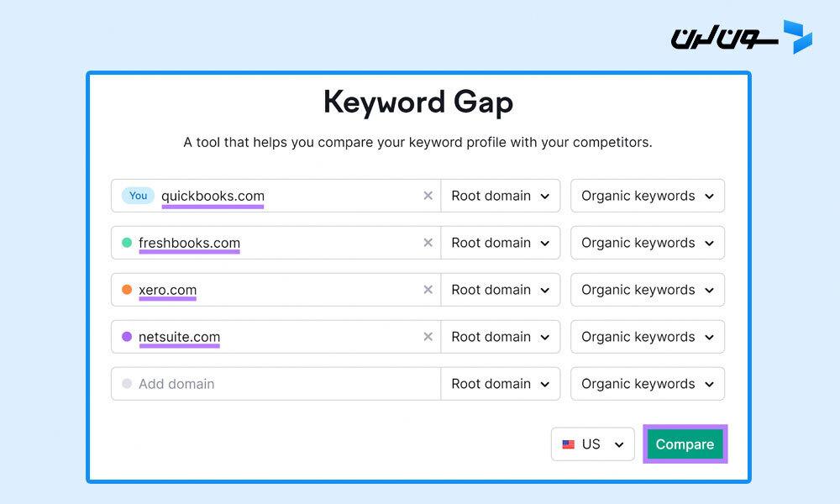The width and height of the screenshot is (840, 504).
Task: Click the 'You' badge next to quickbooks.com
Action: click(139, 196)
